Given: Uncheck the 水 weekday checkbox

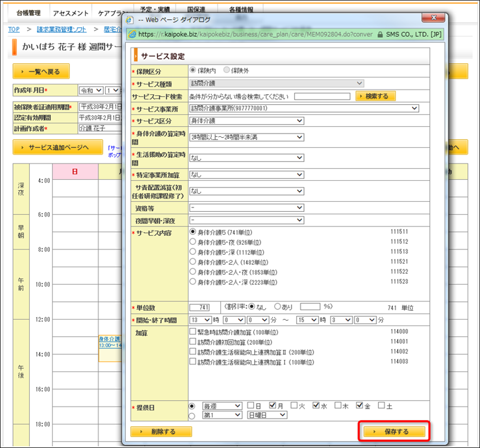Looking at the screenshot, I should 316,406.
